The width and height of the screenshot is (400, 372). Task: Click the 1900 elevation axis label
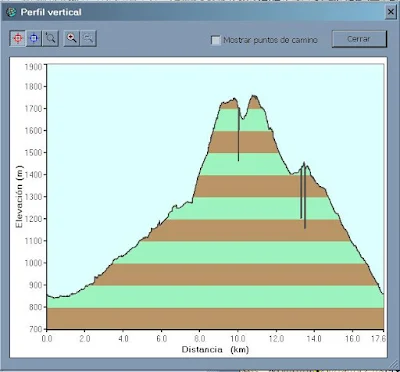(34, 67)
